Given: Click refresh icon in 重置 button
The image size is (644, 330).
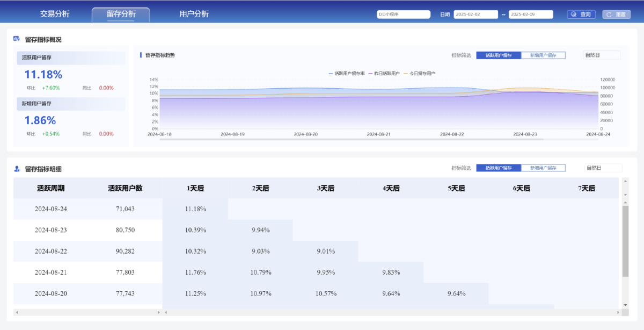Looking at the screenshot, I should coord(609,15).
